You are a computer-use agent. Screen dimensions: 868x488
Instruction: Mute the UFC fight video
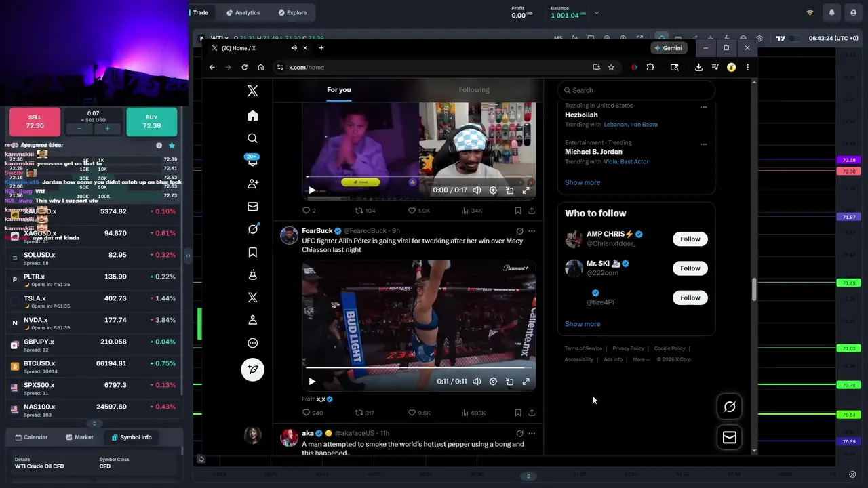point(477,382)
